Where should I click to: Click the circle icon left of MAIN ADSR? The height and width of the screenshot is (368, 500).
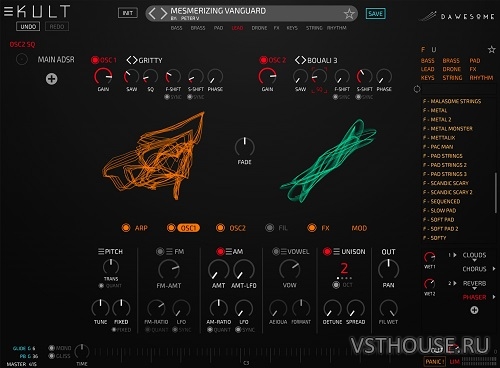(x=22, y=59)
